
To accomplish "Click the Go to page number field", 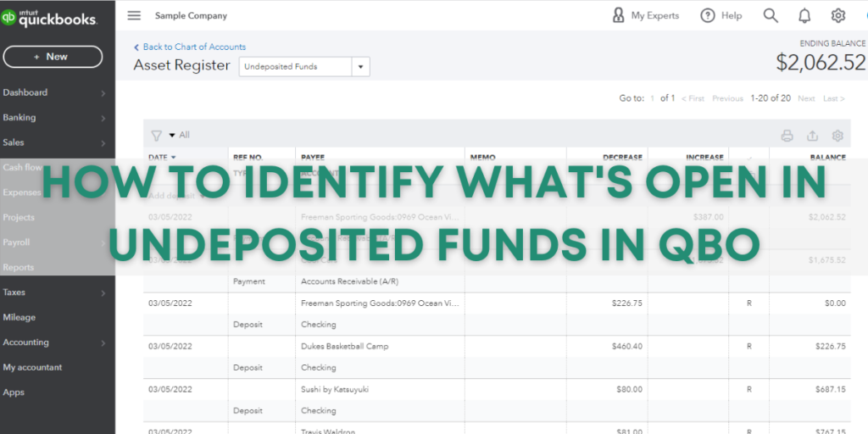I will [x=652, y=98].
